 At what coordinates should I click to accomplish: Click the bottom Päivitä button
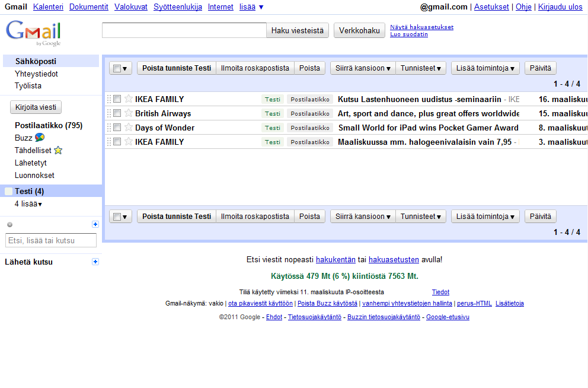click(541, 217)
